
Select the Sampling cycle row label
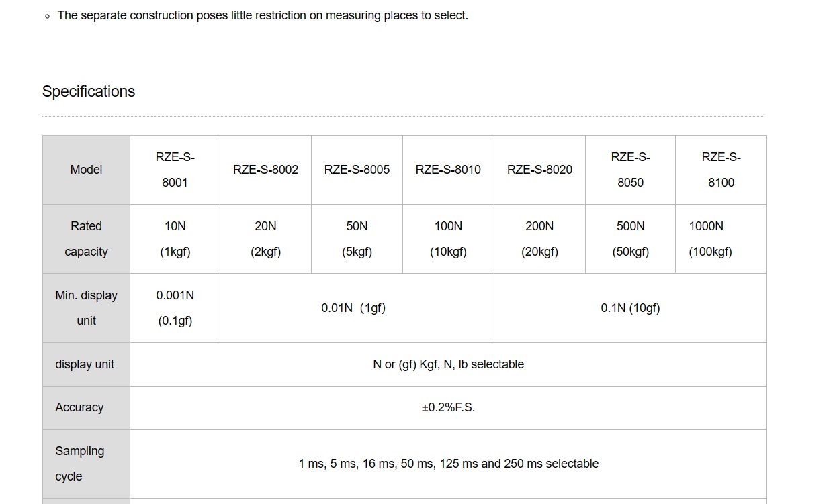(79, 464)
